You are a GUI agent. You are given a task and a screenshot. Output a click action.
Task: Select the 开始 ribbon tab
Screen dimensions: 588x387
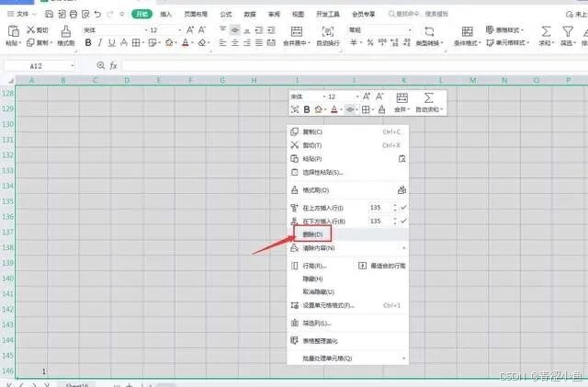(x=142, y=15)
